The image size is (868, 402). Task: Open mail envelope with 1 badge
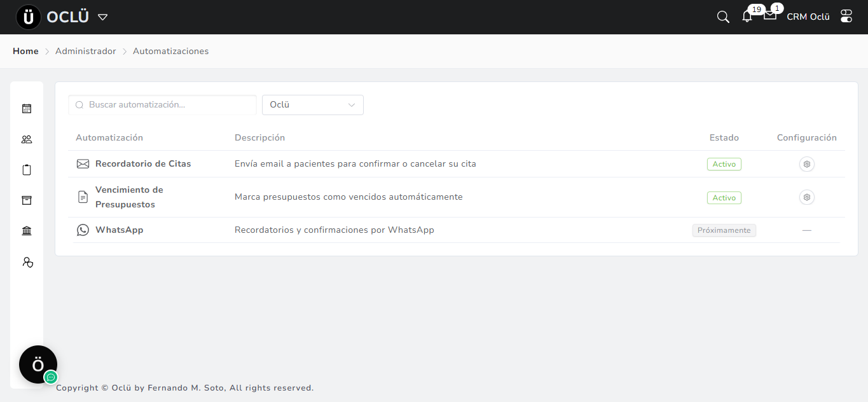(x=770, y=15)
